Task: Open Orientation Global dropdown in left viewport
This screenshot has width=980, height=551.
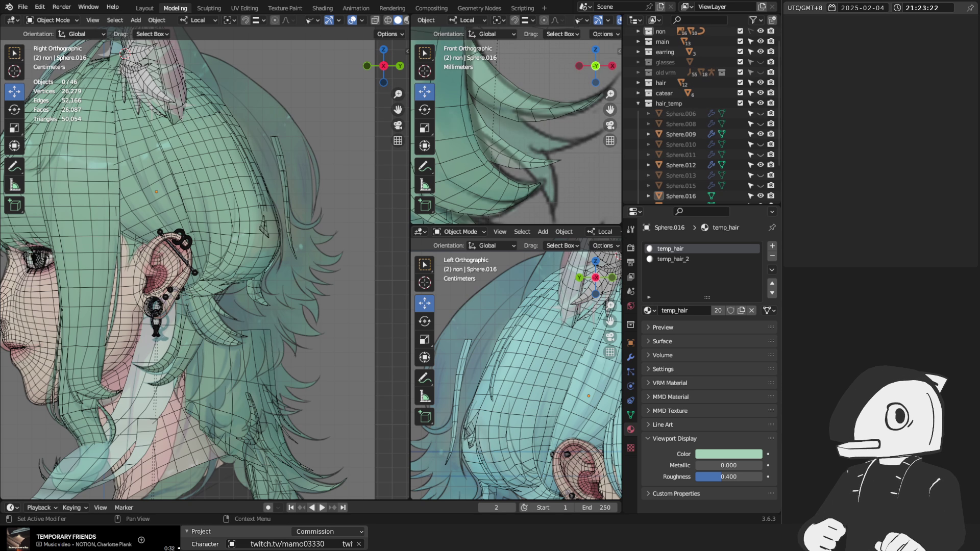Action: coord(82,34)
